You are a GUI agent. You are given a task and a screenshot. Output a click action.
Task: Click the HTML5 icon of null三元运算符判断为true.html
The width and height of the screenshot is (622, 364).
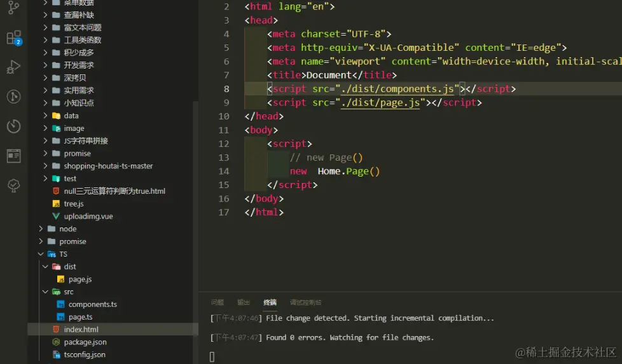tap(57, 191)
